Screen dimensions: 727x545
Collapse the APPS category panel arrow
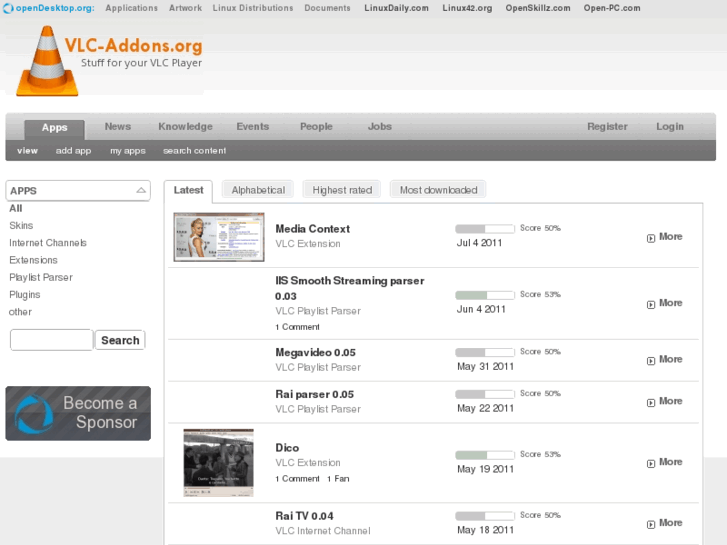(x=141, y=191)
